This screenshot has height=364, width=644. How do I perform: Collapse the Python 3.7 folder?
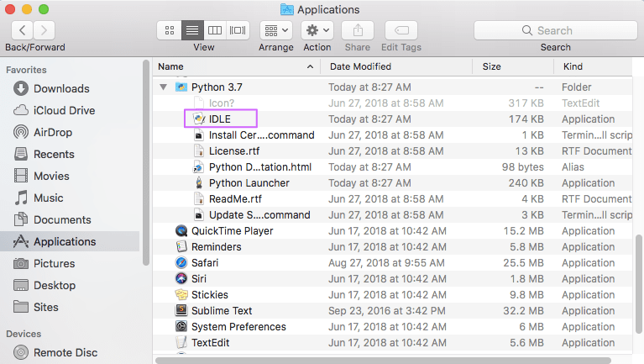[163, 87]
